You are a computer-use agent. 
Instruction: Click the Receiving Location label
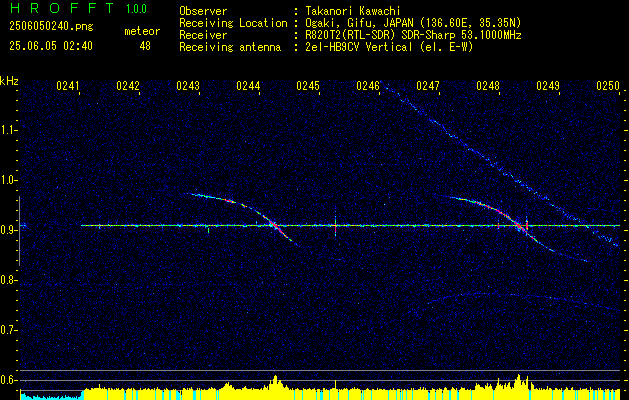[233, 23]
